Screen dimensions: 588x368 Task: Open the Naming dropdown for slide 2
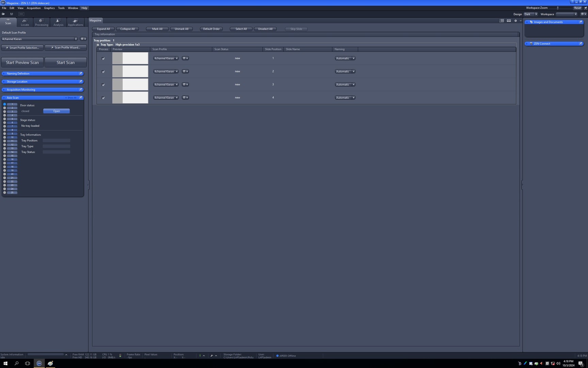(345, 72)
